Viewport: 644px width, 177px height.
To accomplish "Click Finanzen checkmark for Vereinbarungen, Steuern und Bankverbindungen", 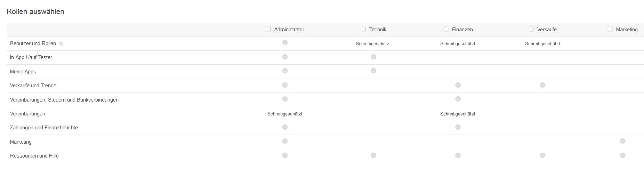I will pyautogui.click(x=458, y=99).
